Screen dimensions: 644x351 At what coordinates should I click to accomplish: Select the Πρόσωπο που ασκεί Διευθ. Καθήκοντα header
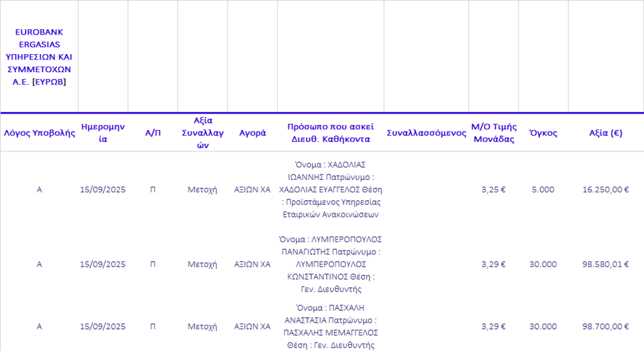[330, 133]
